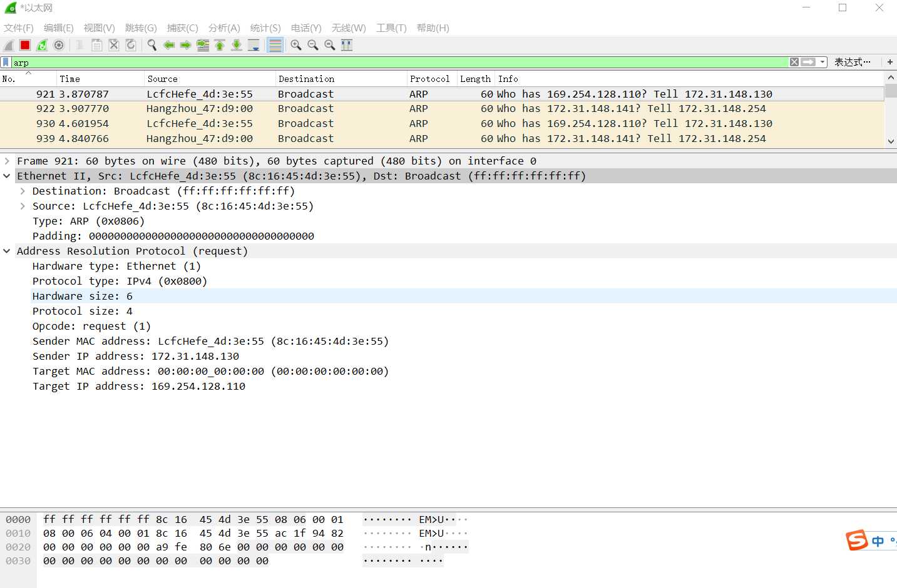
Task: Select Target IP address 169.254.128.110 field
Action: 139,386
